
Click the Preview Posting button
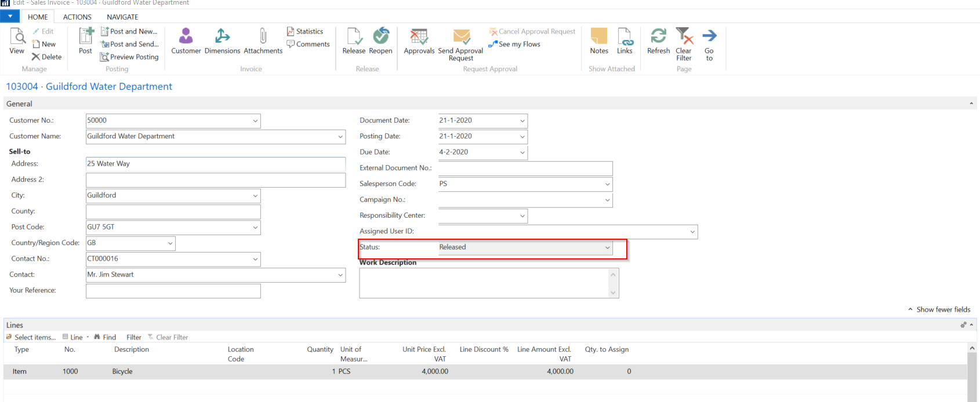point(129,57)
